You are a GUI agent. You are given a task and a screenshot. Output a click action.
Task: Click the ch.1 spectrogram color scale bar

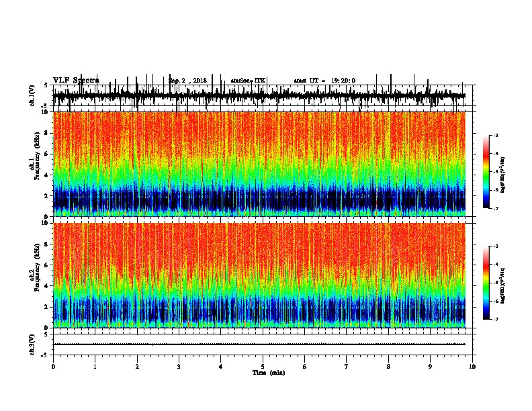click(x=486, y=172)
